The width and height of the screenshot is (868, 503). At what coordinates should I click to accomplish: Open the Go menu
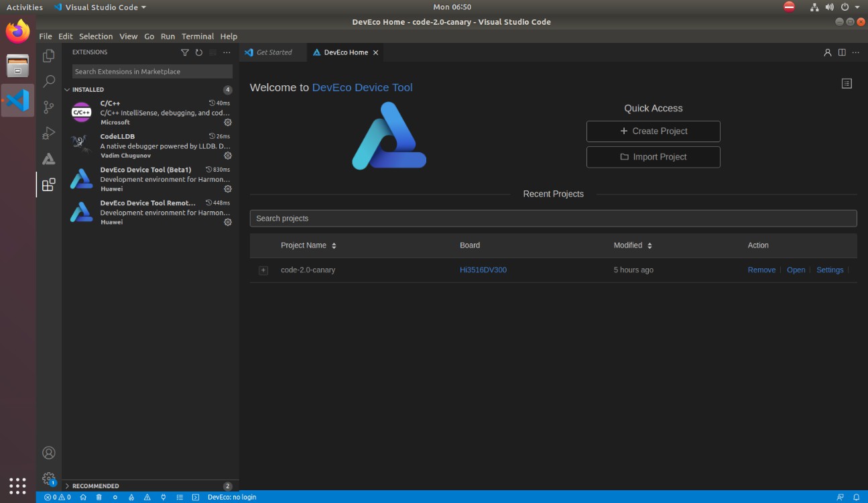click(149, 36)
